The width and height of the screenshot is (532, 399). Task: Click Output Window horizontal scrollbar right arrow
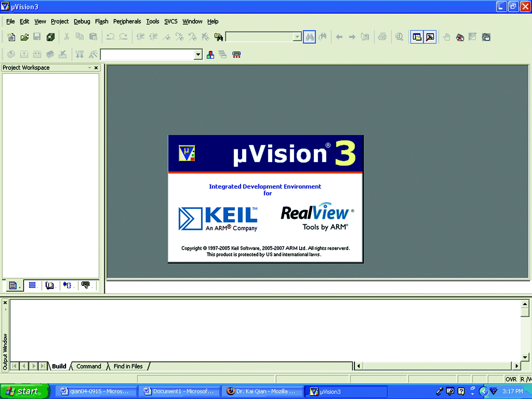(516, 366)
